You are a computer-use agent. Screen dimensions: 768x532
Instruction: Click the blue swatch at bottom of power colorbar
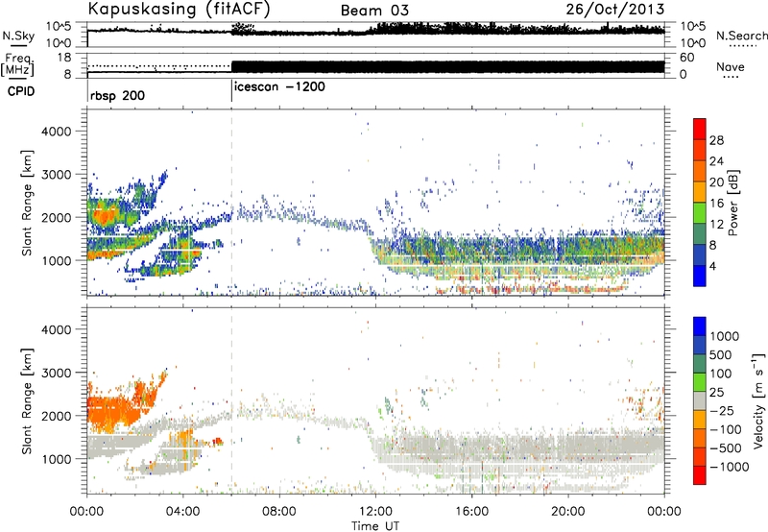(x=700, y=276)
